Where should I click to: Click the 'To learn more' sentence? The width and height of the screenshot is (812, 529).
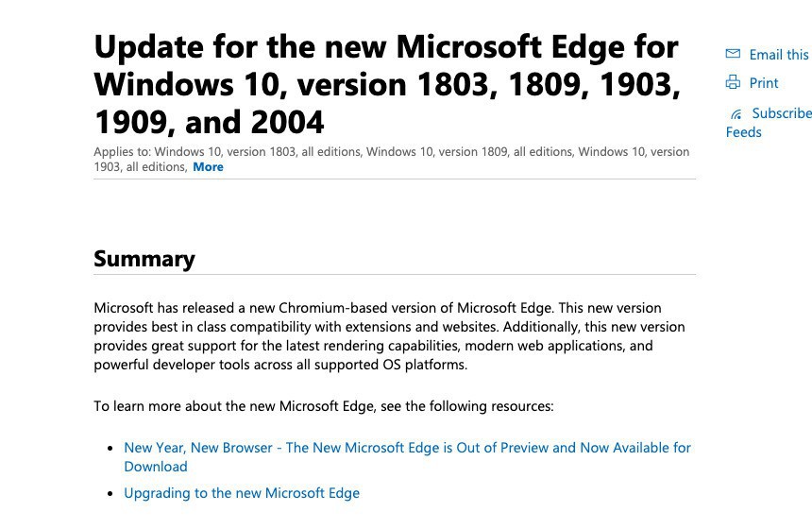coord(323,406)
